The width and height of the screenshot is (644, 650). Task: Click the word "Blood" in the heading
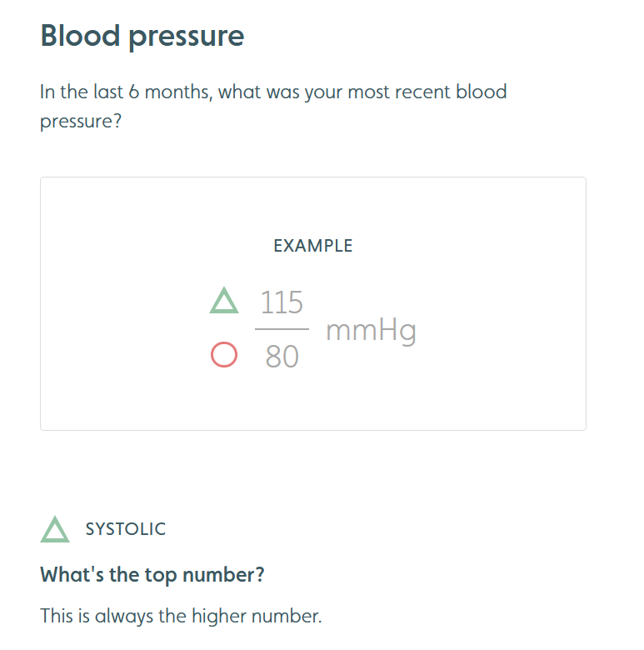(81, 35)
